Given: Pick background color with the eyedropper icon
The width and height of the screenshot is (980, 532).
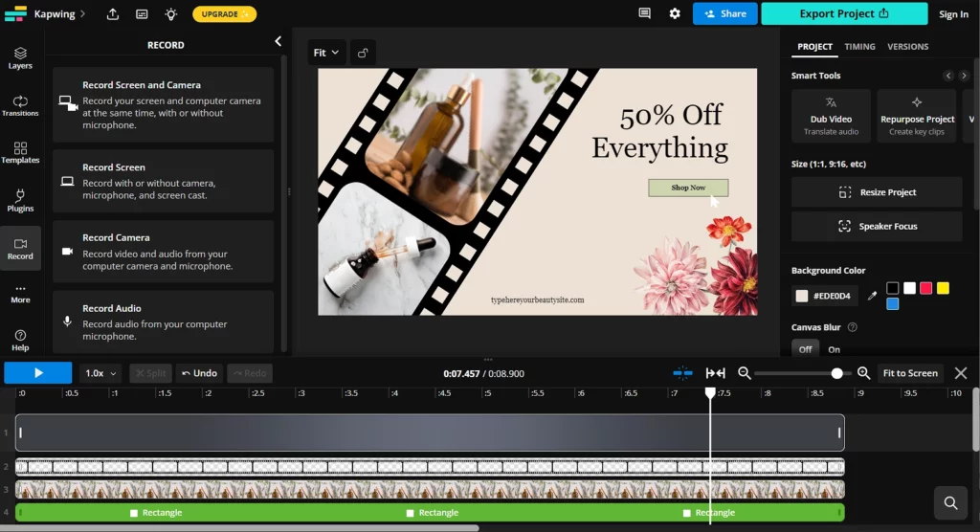Looking at the screenshot, I should pyautogui.click(x=872, y=296).
